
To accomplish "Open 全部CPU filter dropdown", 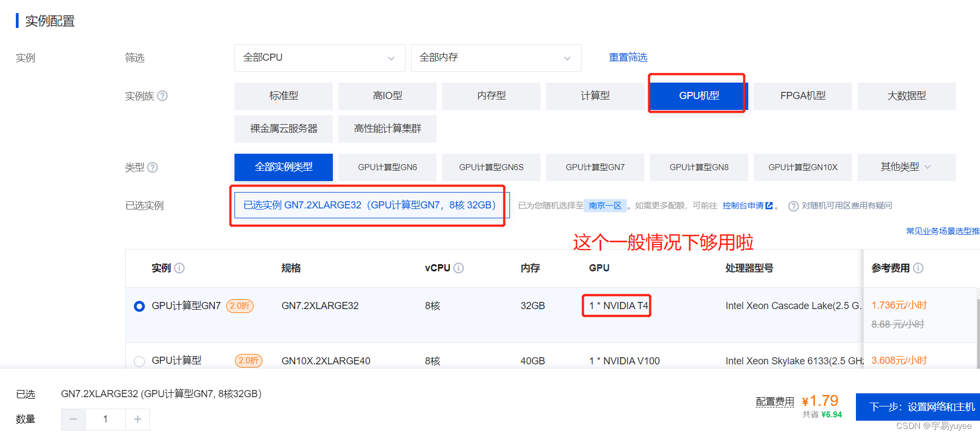I will tap(320, 58).
